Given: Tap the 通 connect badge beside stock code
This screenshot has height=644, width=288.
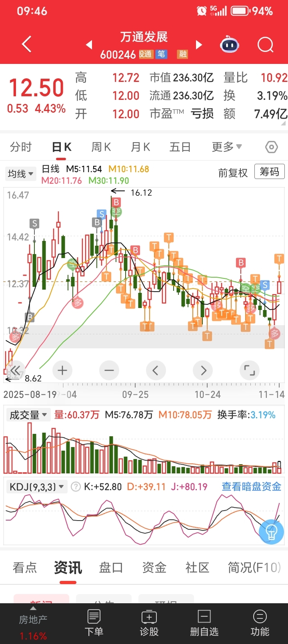Looking at the screenshot, I should coord(146,54).
